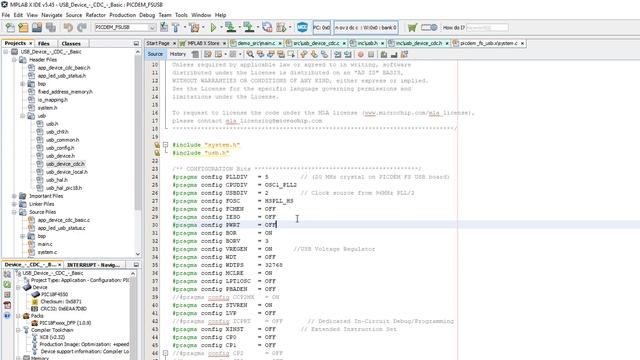Click the green shopping cart icon
This screenshot has width=640, height=360.
[x=412, y=27]
